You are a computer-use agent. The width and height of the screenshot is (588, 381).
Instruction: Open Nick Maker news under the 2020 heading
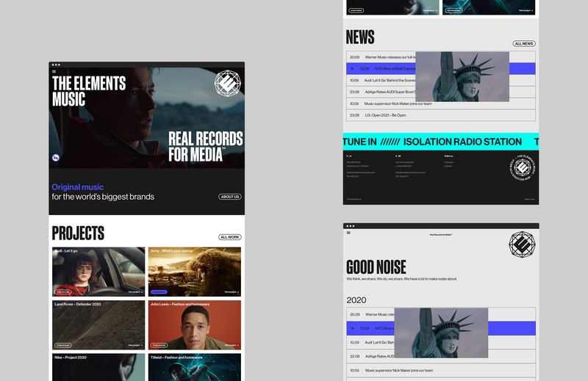[401, 371]
